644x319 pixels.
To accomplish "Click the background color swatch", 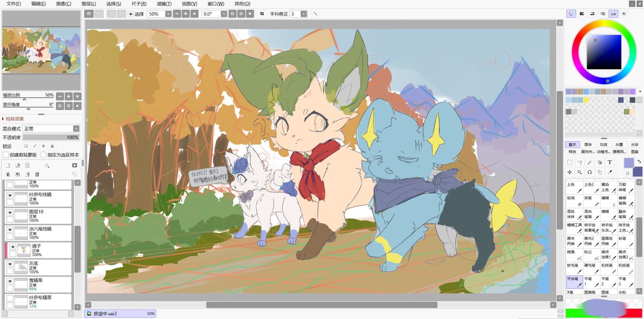I will click(x=638, y=171).
